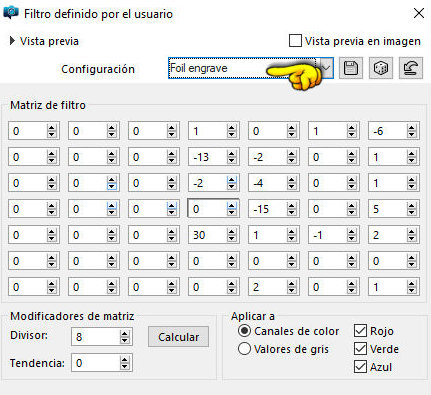This screenshot has height=395, width=431.
Task: Increase the Divisor value with up arrow
Action: pyautogui.click(x=124, y=333)
